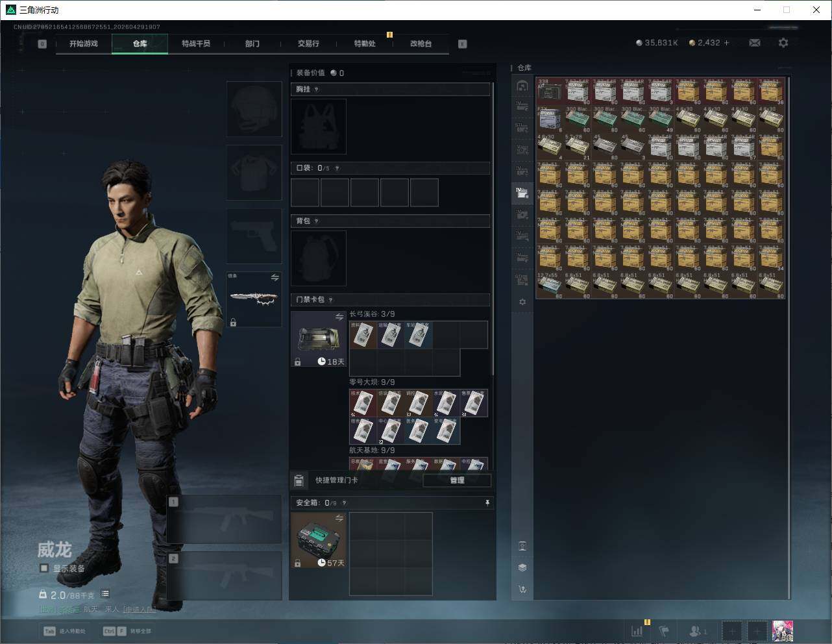Viewport: 832px width, 644px height.
Task: Select the highlighted active stash category tab
Action: pos(522,192)
